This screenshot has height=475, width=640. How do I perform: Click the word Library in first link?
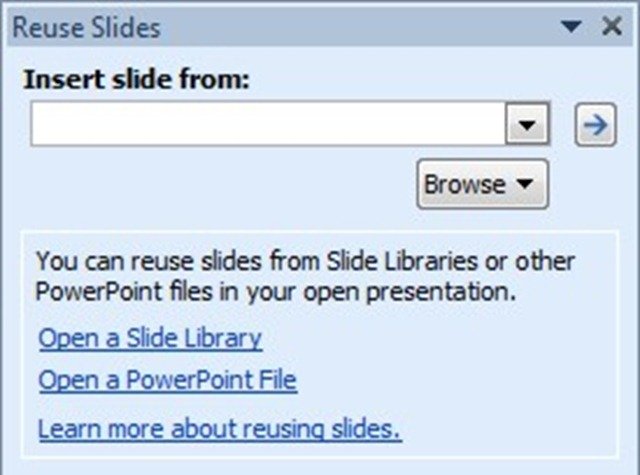point(223,338)
